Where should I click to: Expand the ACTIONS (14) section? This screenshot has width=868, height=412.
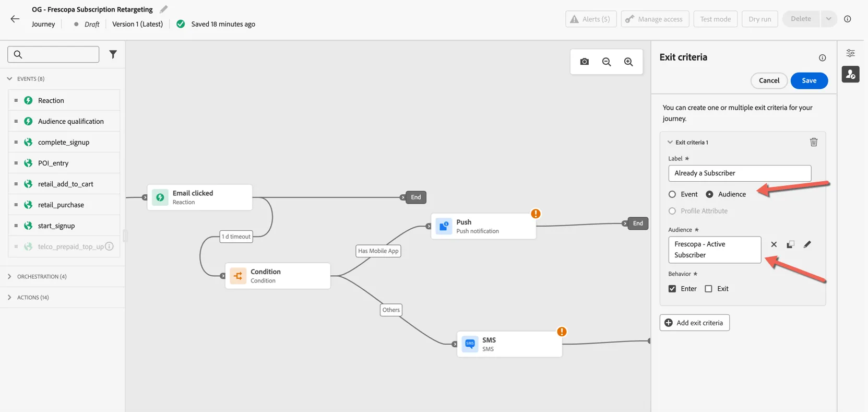[x=9, y=298]
